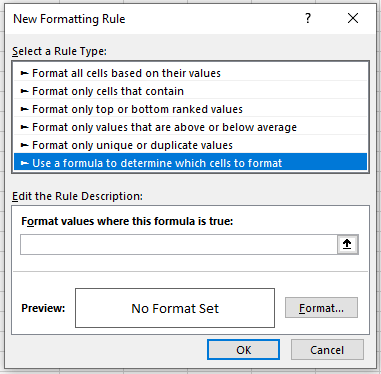Click the 'Select a Rule Type' label
The width and height of the screenshot is (381, 374).
pos(59,51)
